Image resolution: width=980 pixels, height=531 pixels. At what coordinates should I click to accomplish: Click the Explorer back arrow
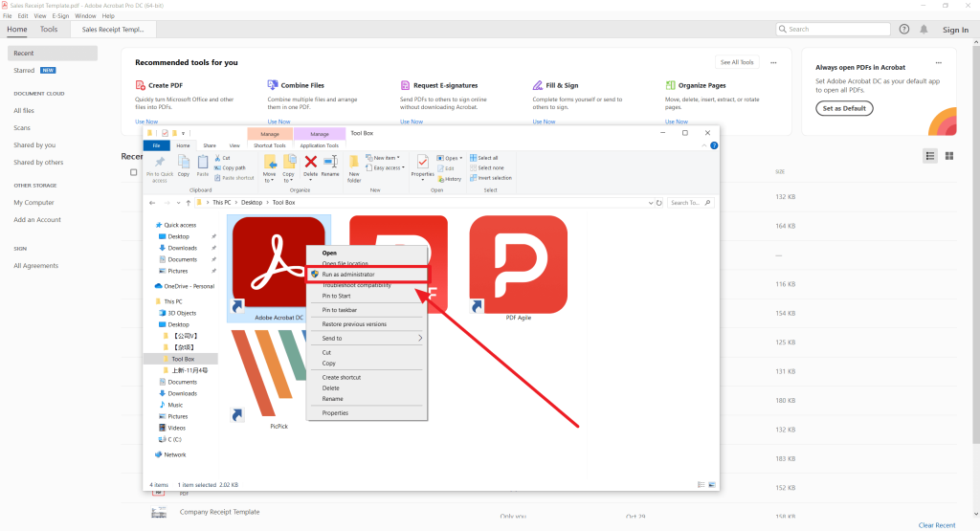click(x=152, y=203)
